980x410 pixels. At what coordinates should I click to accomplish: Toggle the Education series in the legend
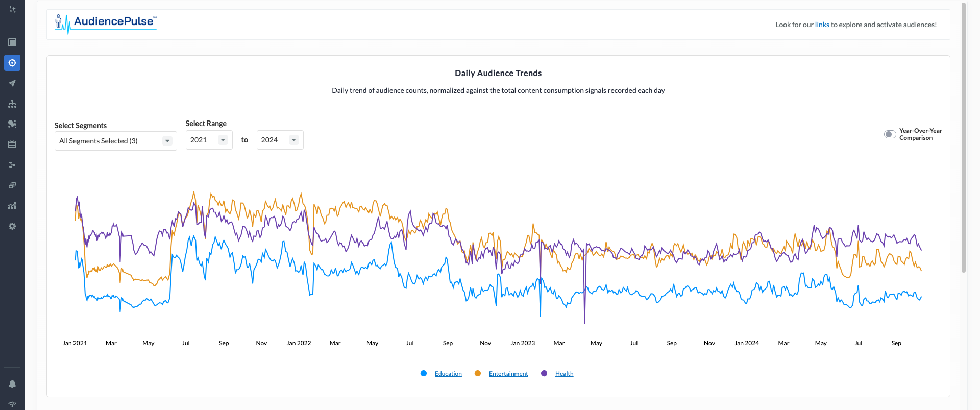[x=448, y=374]
